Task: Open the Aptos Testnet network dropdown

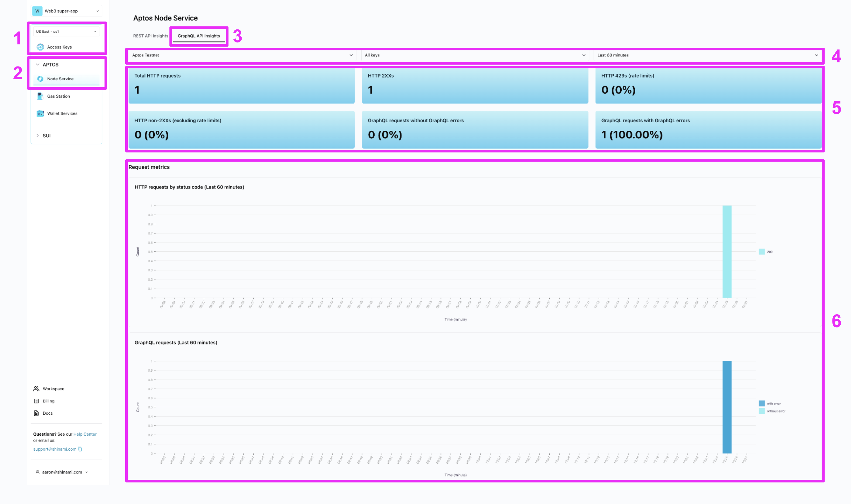Action: (242, 55)
